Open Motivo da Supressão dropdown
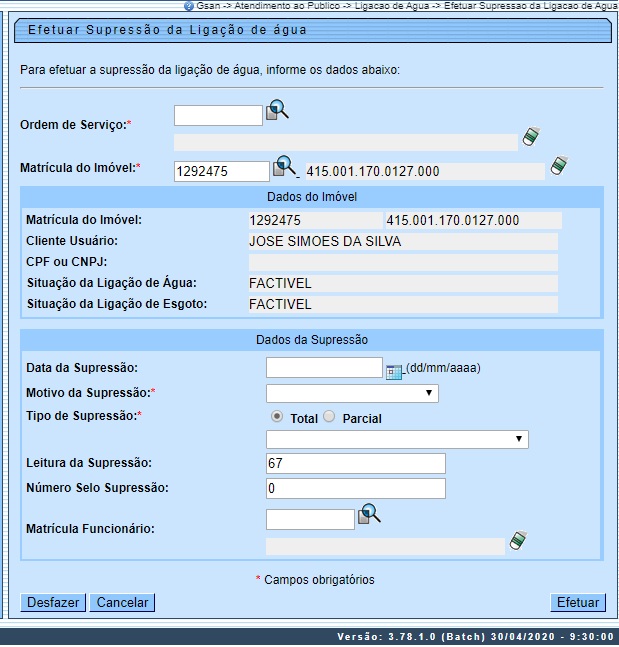619x647 pixels. 352,393
